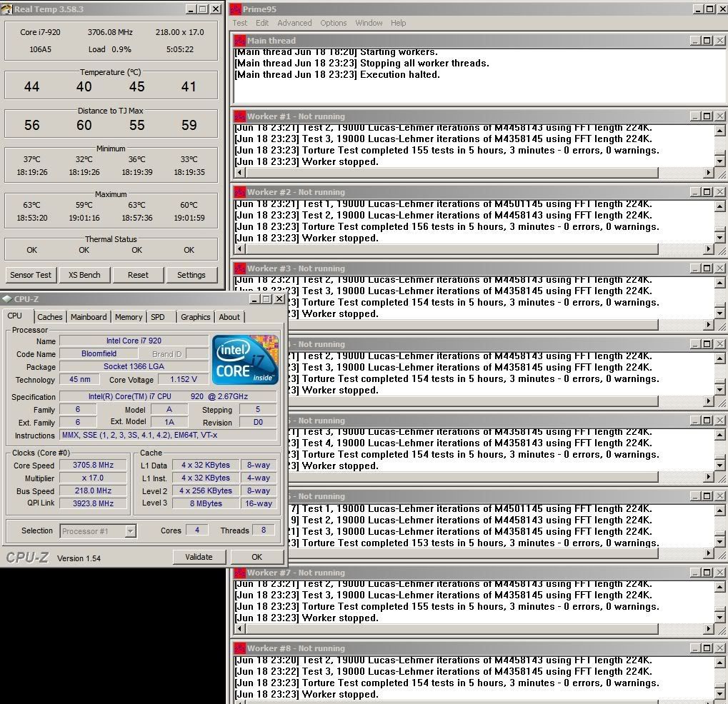Switch to the SPD tab in CPU-Z
Viewport: 728px width, 704px height.
158,317
